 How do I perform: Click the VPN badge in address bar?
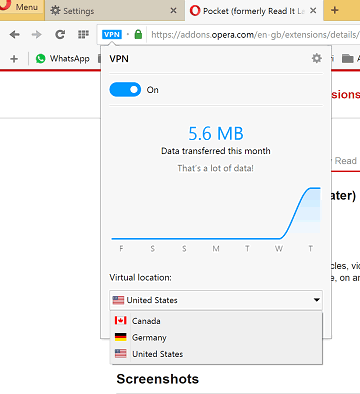pyautogui.click(x=112, y=34)
